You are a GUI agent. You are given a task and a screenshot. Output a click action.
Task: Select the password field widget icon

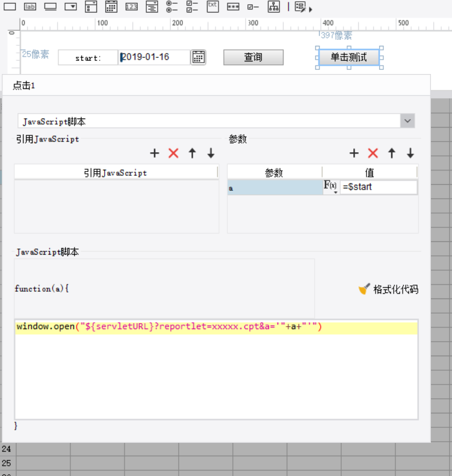[233, 7]
